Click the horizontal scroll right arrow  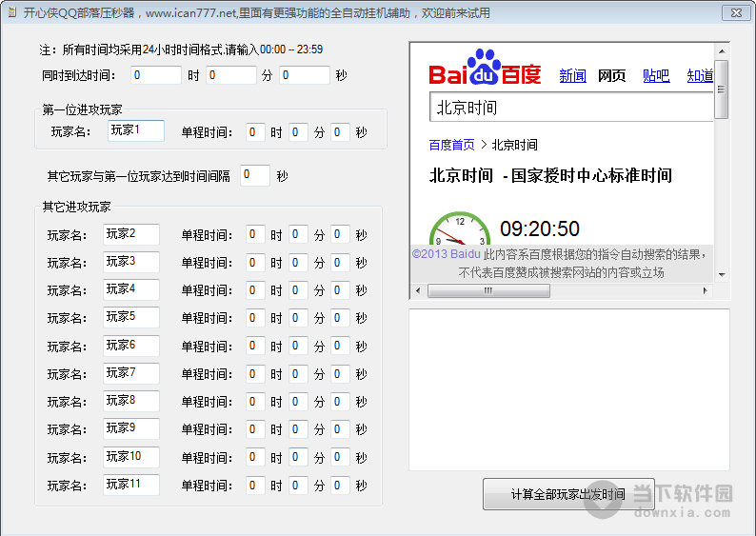coord(706,291)
